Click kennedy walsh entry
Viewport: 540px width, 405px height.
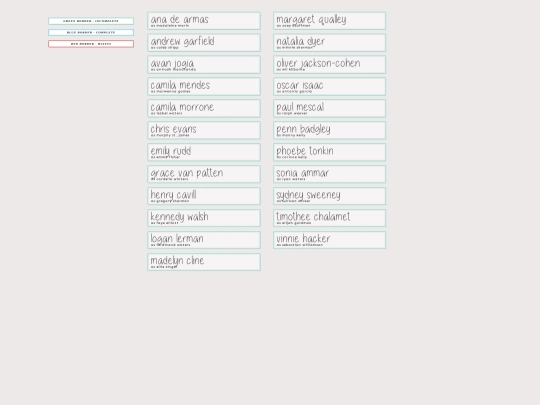tap(204, 218)
